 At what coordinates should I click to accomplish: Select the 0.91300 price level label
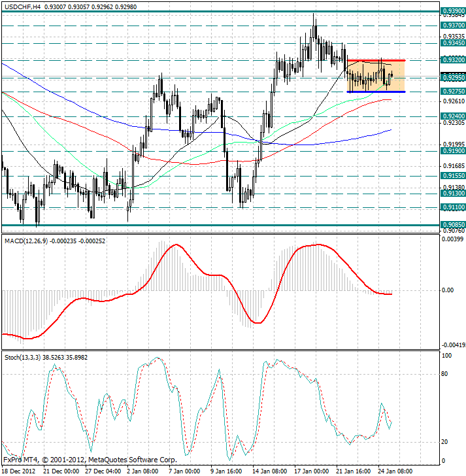click(x=453, y=194)
